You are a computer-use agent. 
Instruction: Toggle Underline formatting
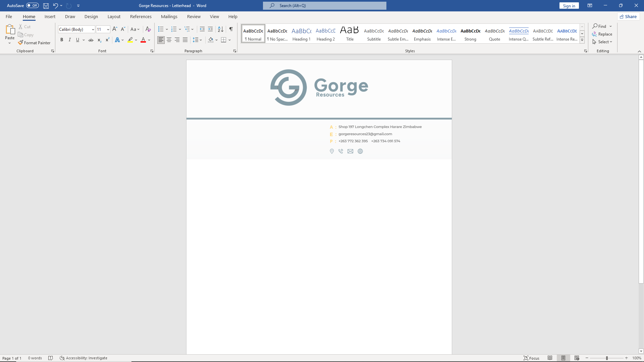[x=77, y=40]
